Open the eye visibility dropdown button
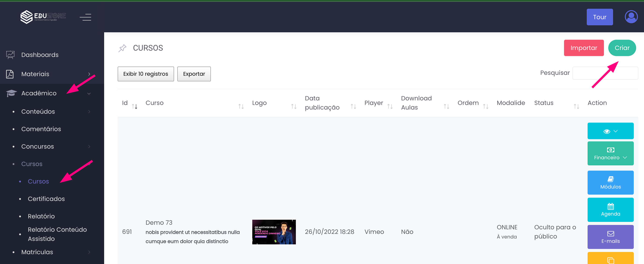 click(610, 131)
